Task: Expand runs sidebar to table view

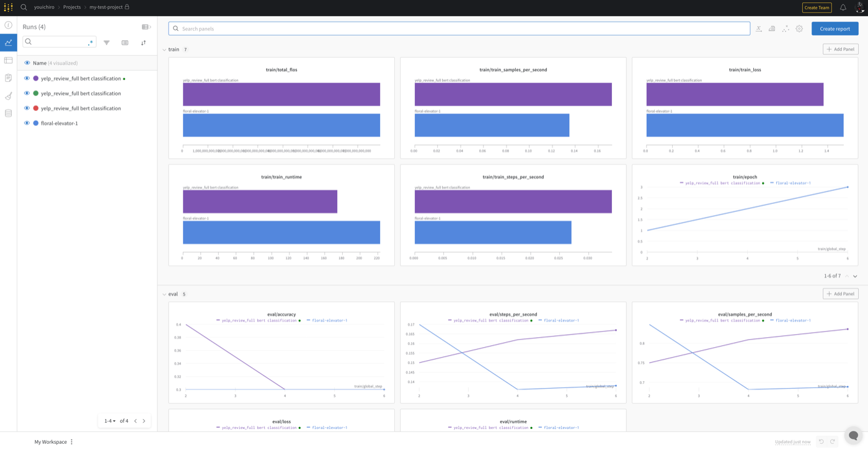Action: (146, 27)
